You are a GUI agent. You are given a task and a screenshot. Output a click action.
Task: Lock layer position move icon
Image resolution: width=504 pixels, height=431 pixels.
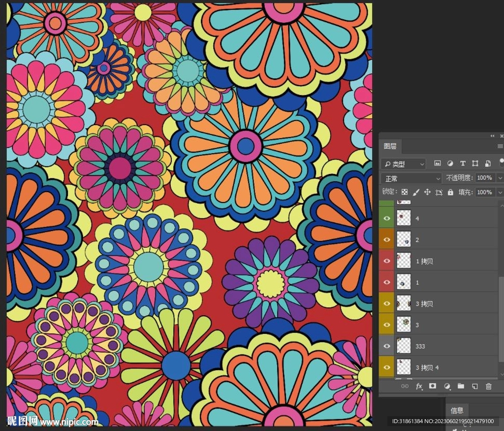coord(427,192)
